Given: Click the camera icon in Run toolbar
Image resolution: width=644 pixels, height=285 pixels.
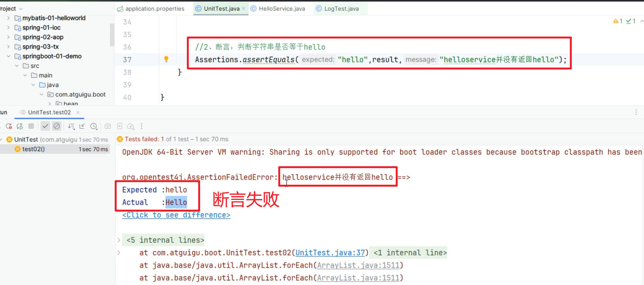Looking at the screenshot, I should tap(108, 126).
